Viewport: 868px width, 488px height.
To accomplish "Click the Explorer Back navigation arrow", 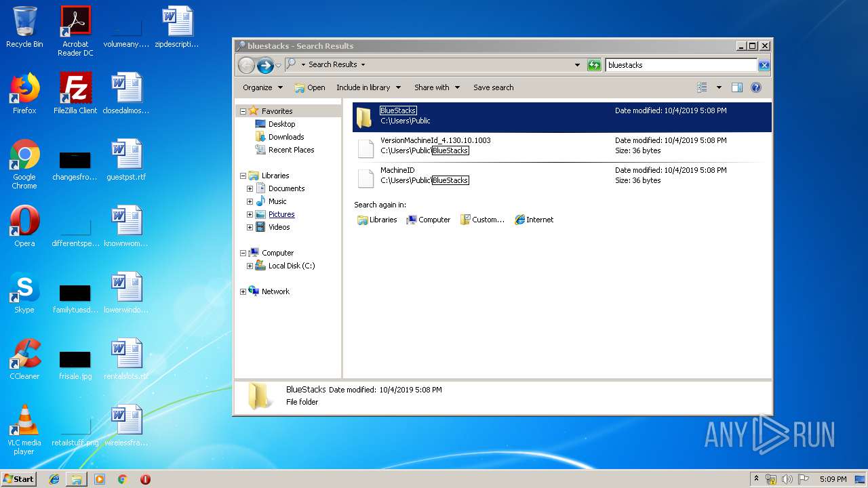I will click(x=246, y=65).
